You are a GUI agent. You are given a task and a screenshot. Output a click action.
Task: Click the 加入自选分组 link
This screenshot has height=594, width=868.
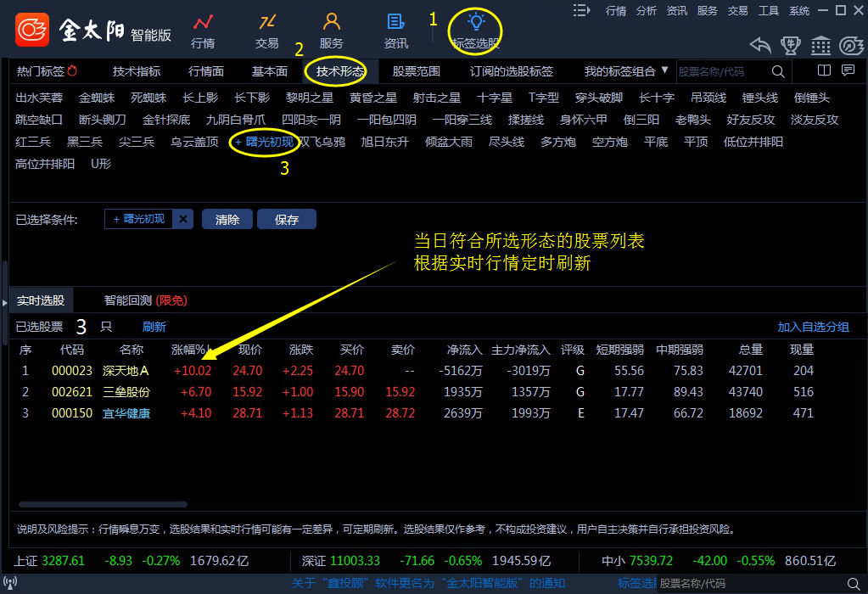[x=813, y=327]
